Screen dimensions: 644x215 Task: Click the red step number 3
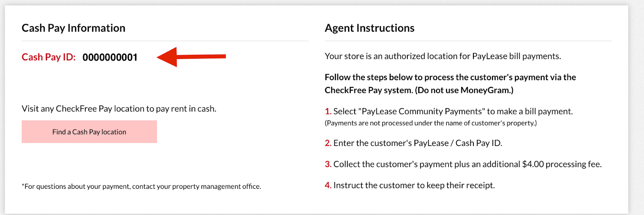pos(328,164)
